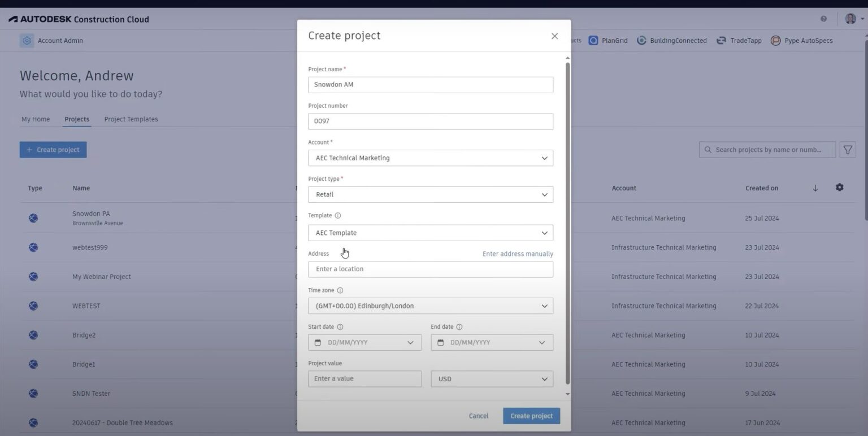Open the projects filter icon
The width and height of the screenshot is (868, 436).
(x=848, y=150)
